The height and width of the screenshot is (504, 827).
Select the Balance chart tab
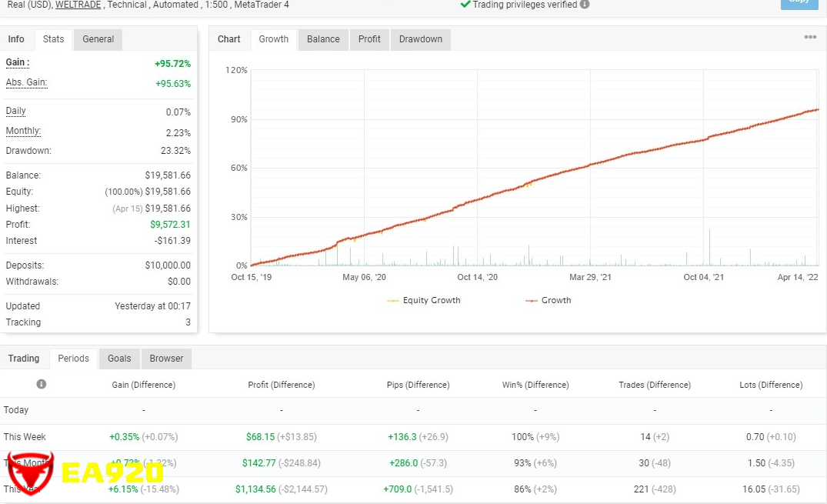coord(323,39)
